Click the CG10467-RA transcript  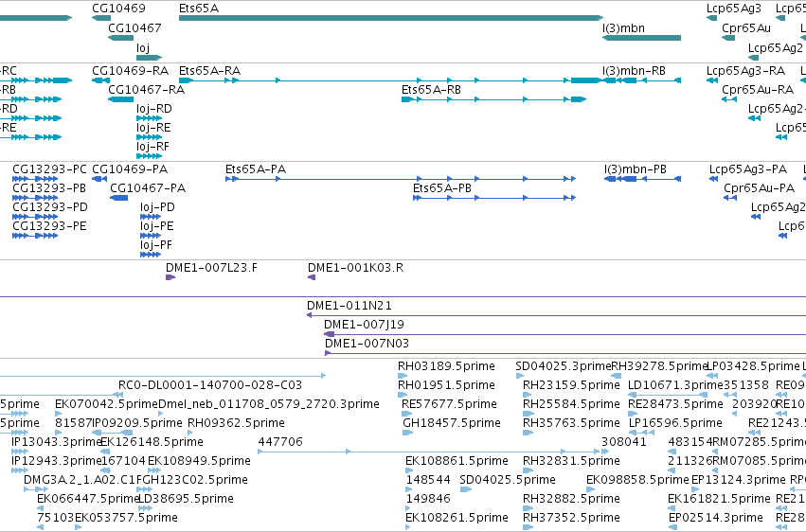tap(121, 99)
